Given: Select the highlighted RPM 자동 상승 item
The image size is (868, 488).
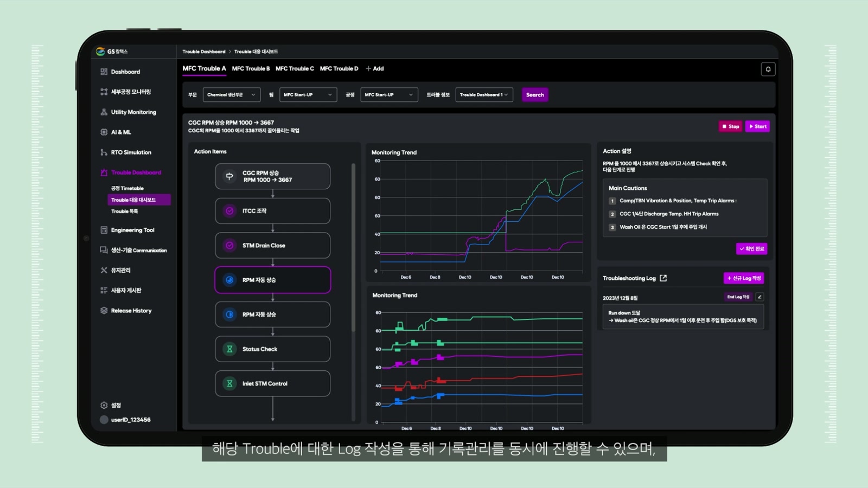Looking at the screenshot, I should (273, 280).
